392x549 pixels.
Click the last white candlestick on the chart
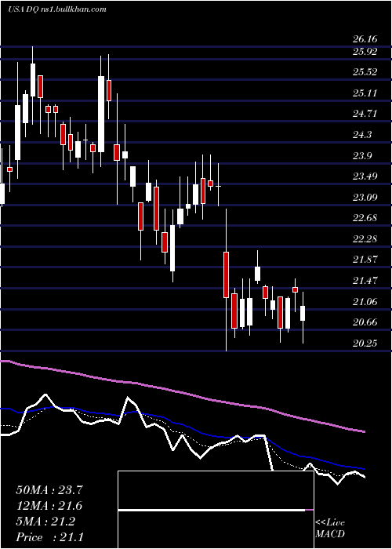click(x=303, y=313)
